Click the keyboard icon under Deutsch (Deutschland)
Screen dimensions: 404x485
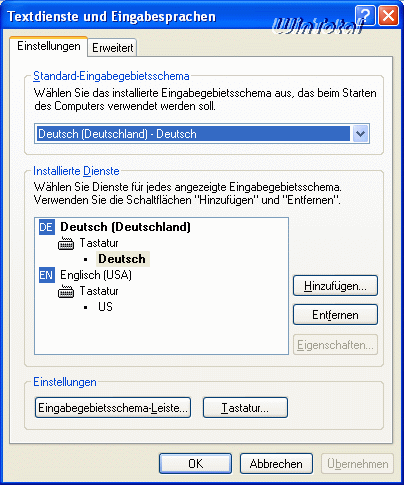tap(66, 244)
